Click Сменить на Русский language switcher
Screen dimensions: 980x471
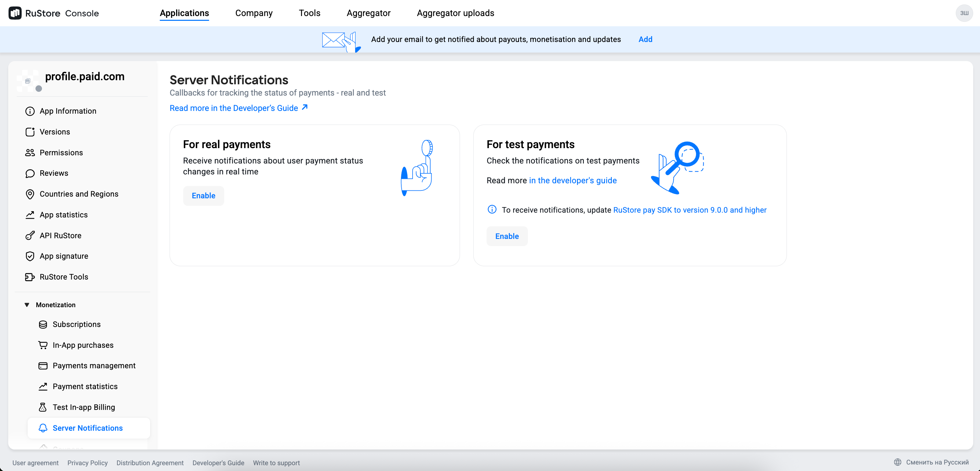coord(937,462)
